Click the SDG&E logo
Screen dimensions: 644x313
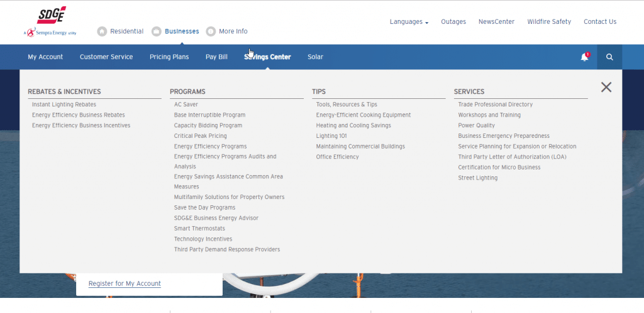click(x=50, y=21)
